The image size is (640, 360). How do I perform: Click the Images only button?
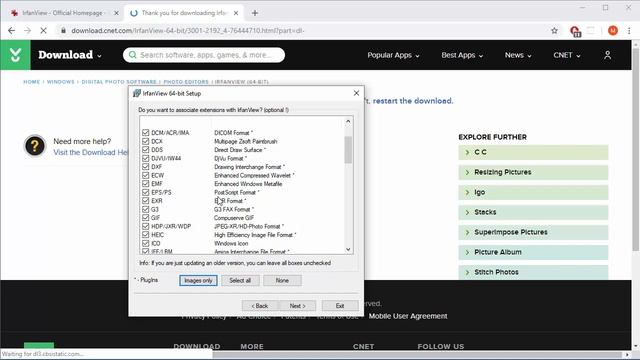(x=198, y=280)
